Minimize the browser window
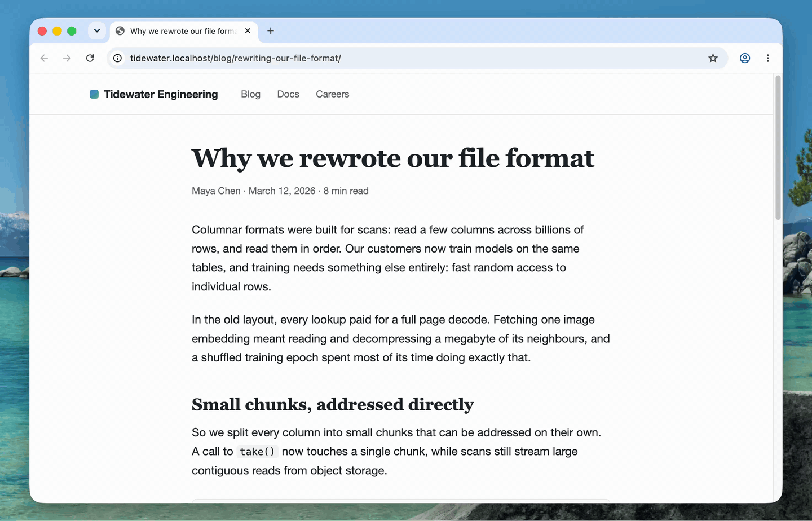812x521 pixels. click(57, 31)
